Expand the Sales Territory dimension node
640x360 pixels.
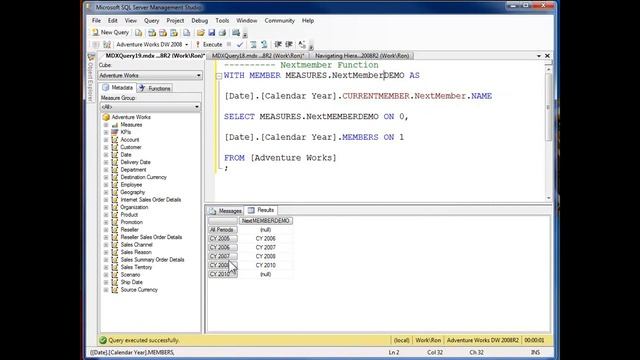coord(106,267)
